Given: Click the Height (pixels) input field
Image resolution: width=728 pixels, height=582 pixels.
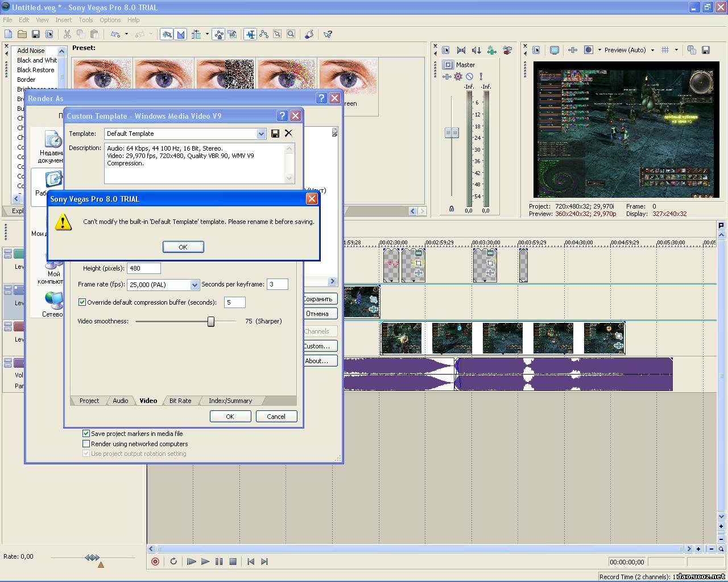Looking at the screenshot, I should (143, 268).
